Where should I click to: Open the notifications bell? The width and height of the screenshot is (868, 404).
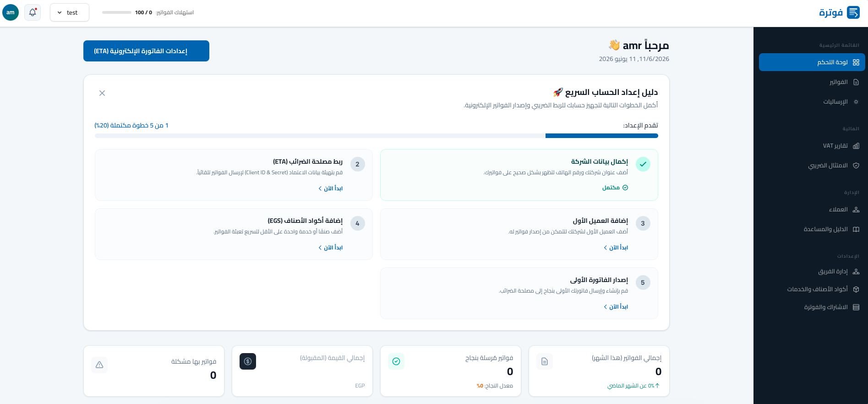[33, 12]
